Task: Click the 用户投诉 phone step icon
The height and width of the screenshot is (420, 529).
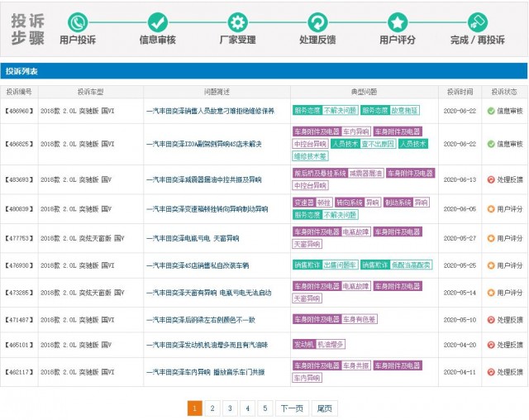Action: point(78,22)
